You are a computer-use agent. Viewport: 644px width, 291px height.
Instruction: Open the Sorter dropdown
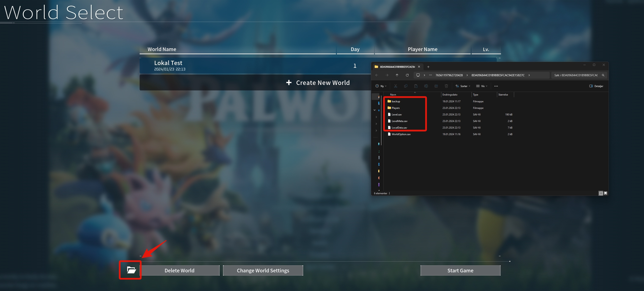pos(463,86)
